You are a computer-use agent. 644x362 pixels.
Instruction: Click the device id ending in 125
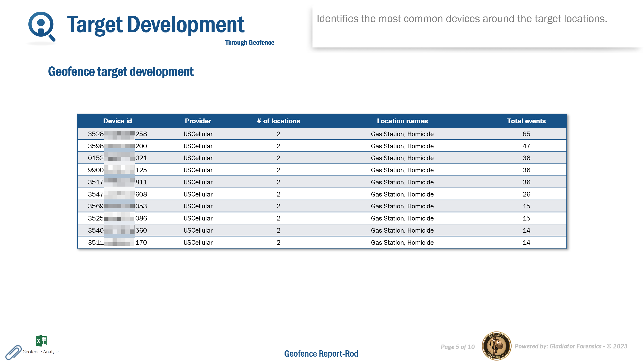click(117, 170)
